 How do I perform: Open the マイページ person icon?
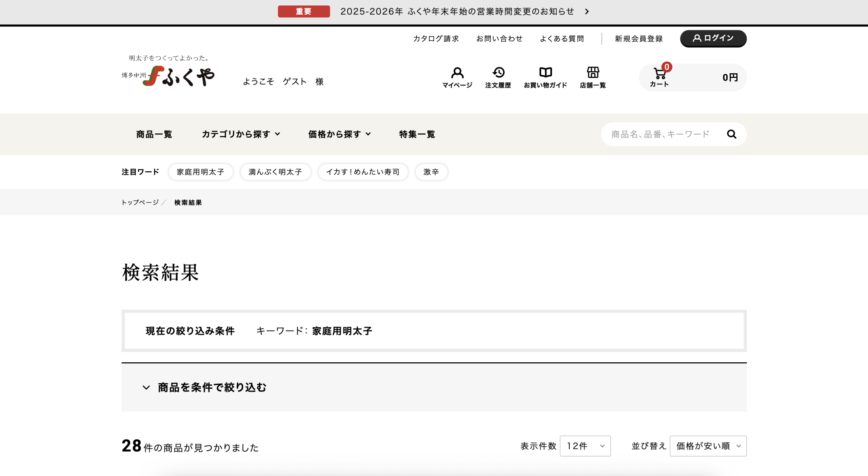click(457, 73)
